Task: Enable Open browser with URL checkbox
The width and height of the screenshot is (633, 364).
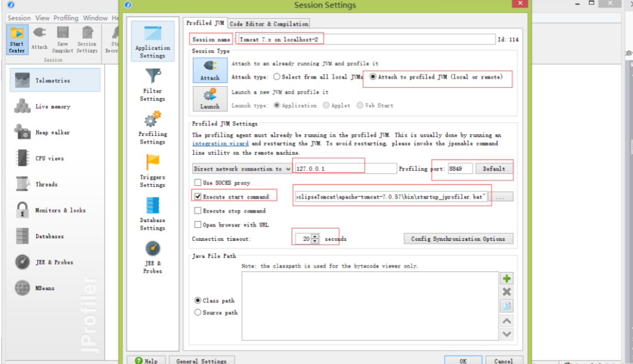Action: (x=198, y=224)
